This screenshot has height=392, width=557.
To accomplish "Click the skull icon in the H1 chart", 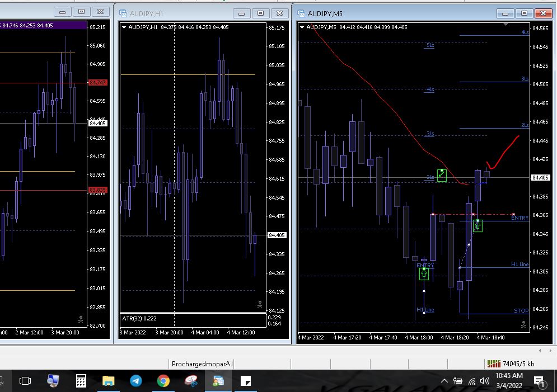I will (260, 304).
